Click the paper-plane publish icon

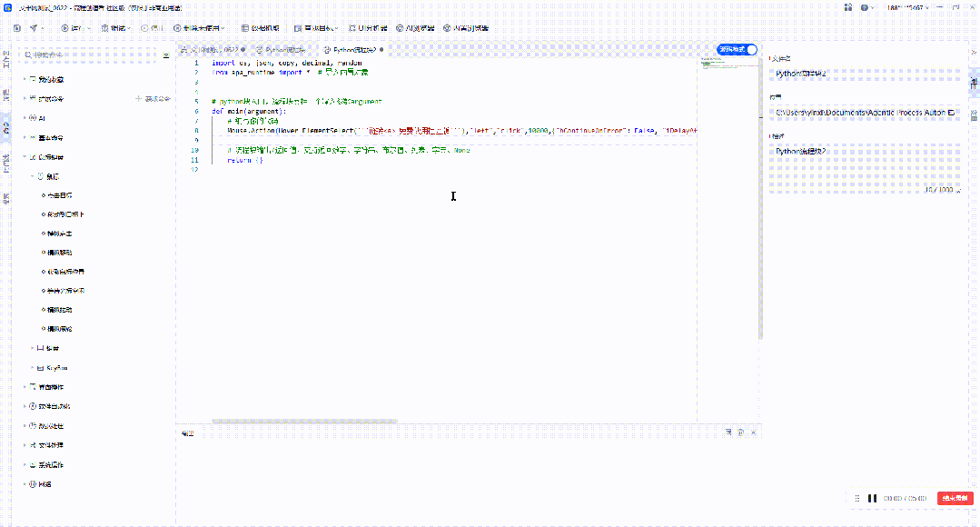click(x=33, y=28)
